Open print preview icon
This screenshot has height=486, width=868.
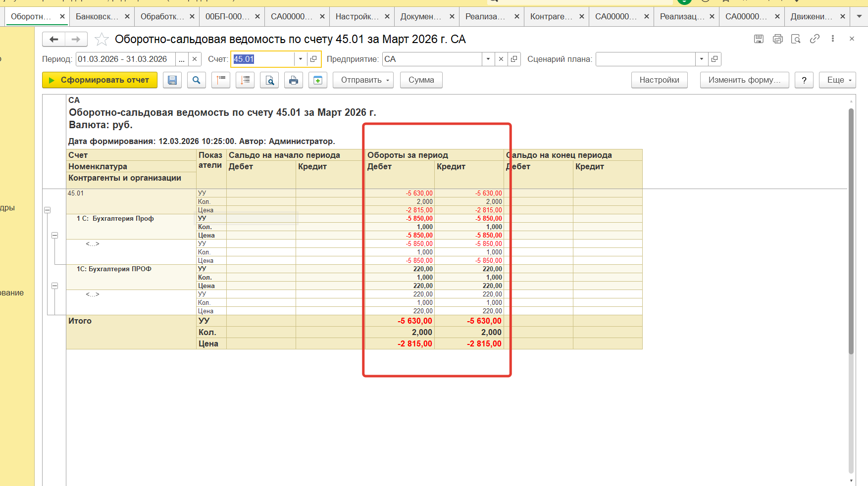click(x=269, y=80)
